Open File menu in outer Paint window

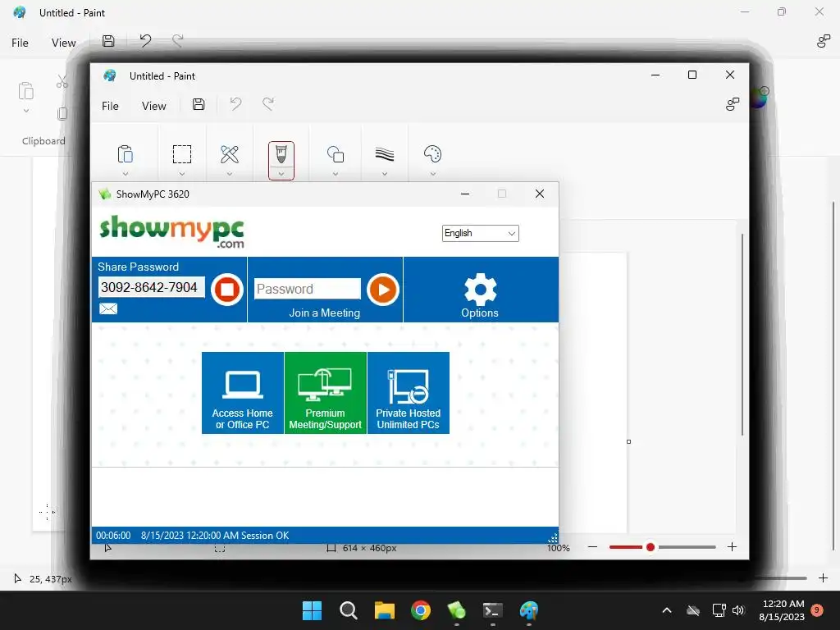click(20, 43)
